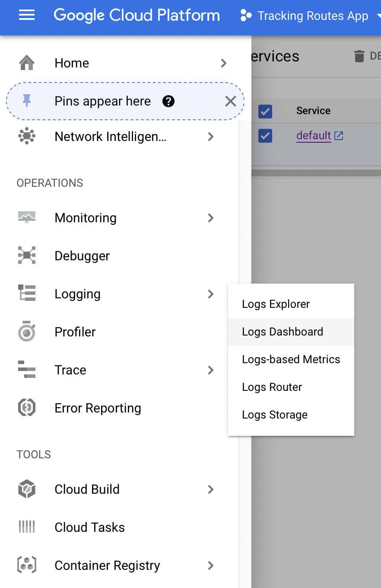
Task: Click the Network Intelligen… menu label
Action: [x=111, y=137]
